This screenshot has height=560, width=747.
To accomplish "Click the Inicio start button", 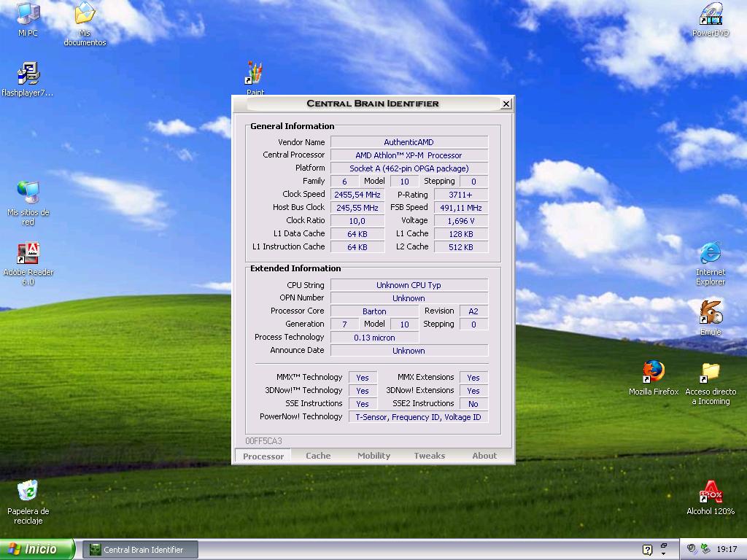I will tap(36, 549).
